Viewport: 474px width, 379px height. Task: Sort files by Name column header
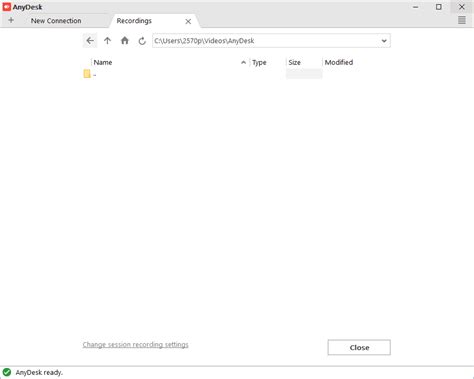103,62
